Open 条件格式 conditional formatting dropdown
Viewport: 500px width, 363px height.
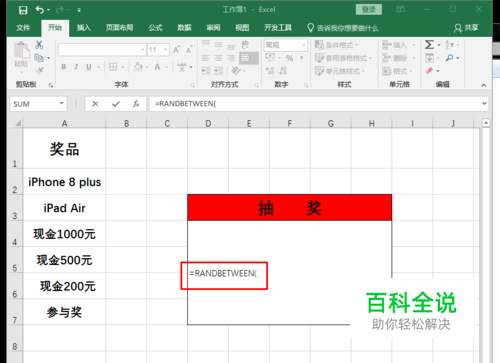[337, 45]
